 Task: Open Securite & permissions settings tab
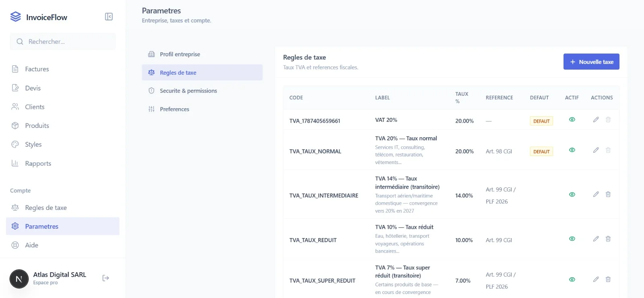202,91
